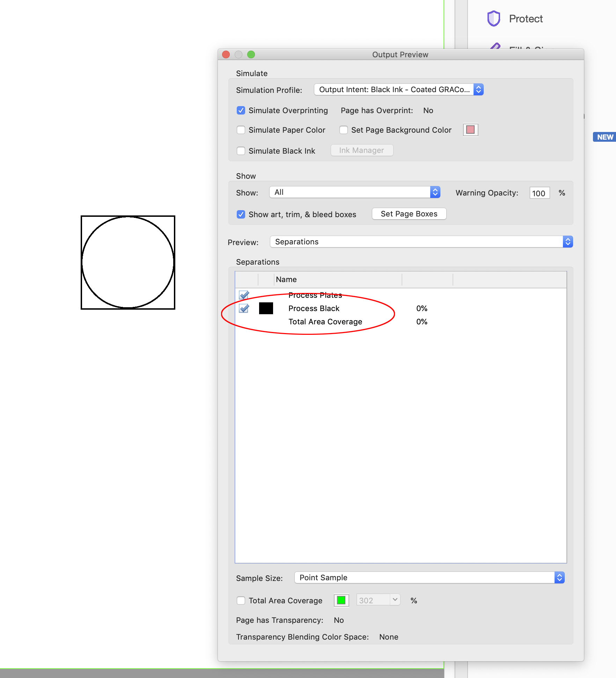Enable the Total Area Coverage warning option
The image size is (616, 678).
[241, 600]
